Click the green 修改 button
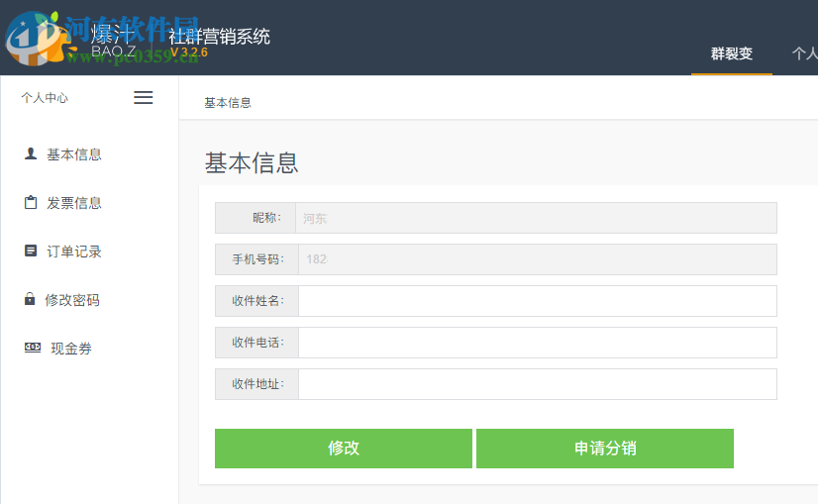This screenshot has width=818, height=504. [x=344, y=449]
